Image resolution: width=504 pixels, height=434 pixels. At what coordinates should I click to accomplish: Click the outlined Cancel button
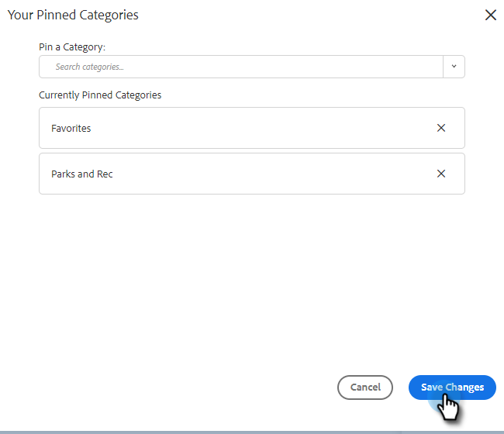click(365, 387)
